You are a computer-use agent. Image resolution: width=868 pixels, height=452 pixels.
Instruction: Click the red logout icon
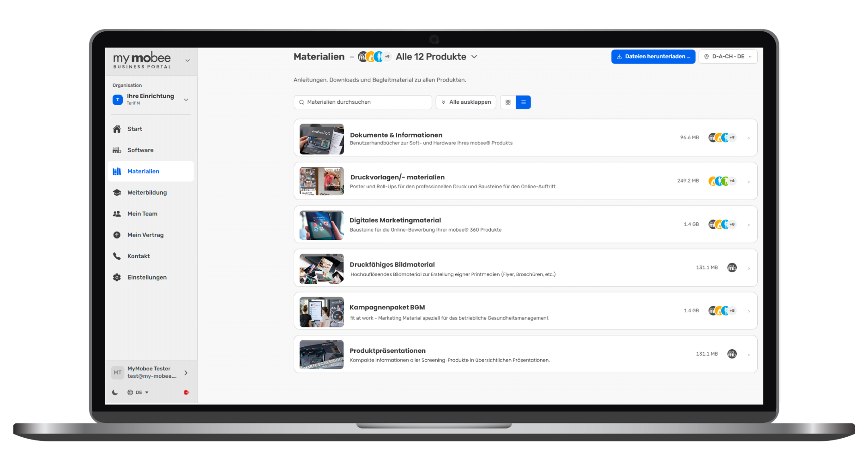click(187, 393)
